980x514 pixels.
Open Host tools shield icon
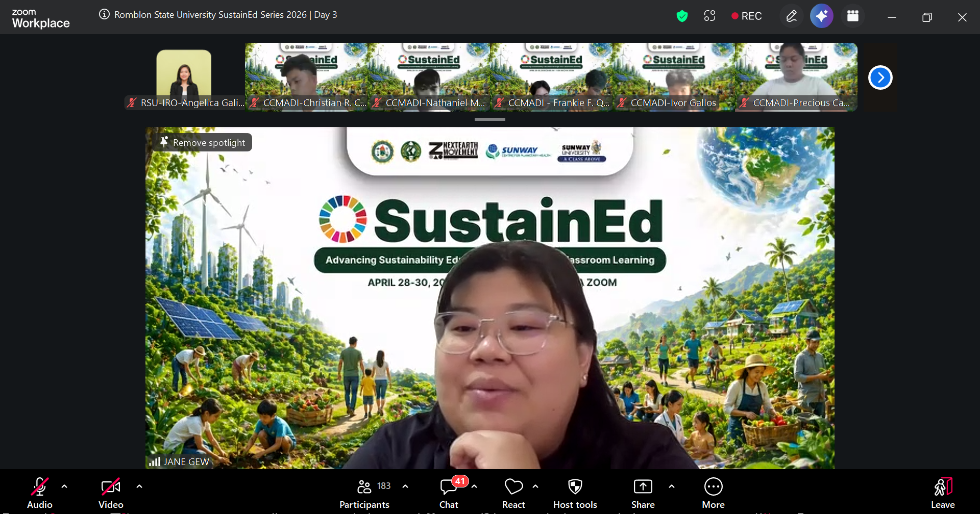click(x=575, y=493)
